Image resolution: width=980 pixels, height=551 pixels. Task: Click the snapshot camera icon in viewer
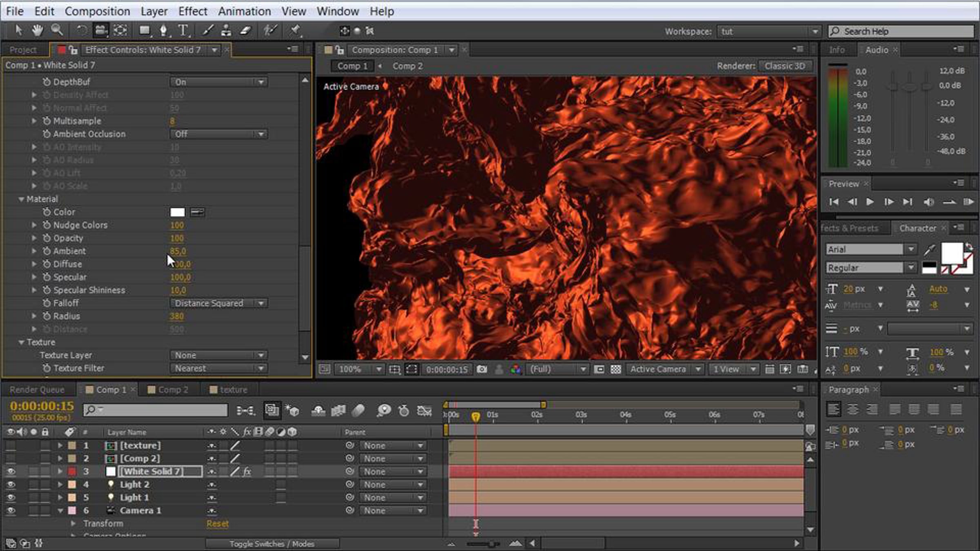[482, 369]
